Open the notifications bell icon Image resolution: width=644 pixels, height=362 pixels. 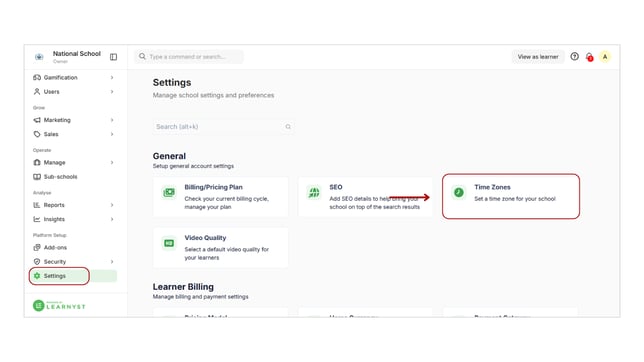click(589, 57)
